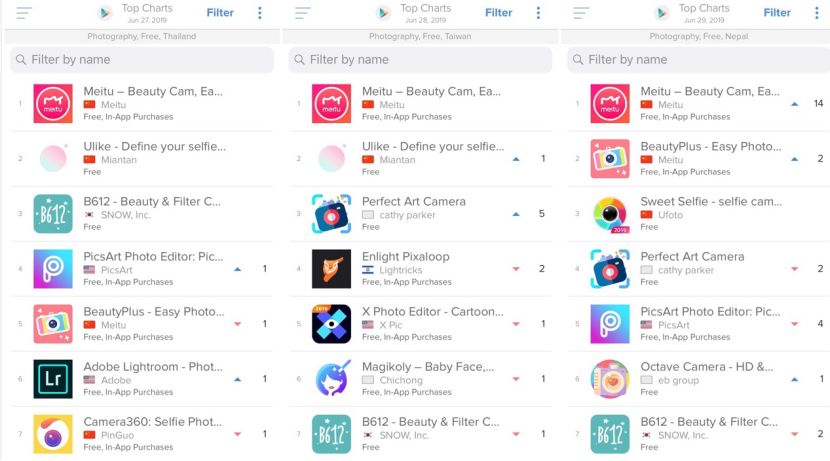
Task: Tap the Sweet Selfie app icon
Action: 610,214
